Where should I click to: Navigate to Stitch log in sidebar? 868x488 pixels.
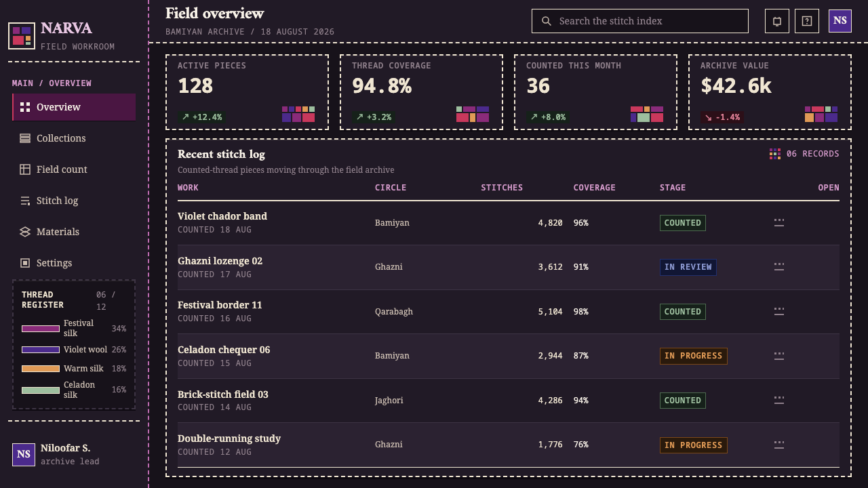tap(74, 201)
